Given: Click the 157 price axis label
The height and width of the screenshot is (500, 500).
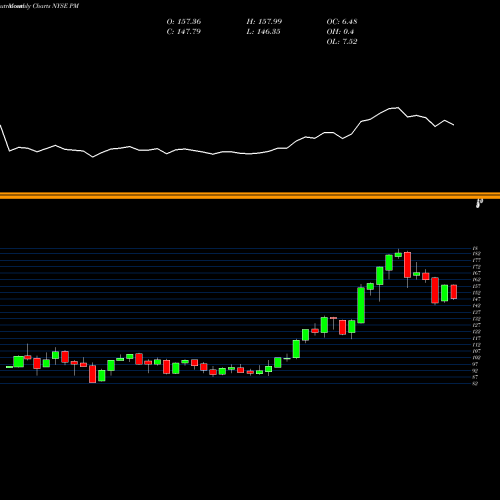Looking at the screenshot, I should 476,286.
